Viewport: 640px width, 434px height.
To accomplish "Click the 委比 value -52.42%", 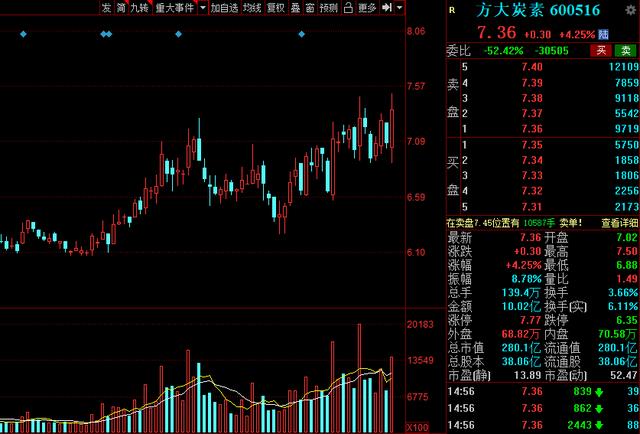I will 503,51.
